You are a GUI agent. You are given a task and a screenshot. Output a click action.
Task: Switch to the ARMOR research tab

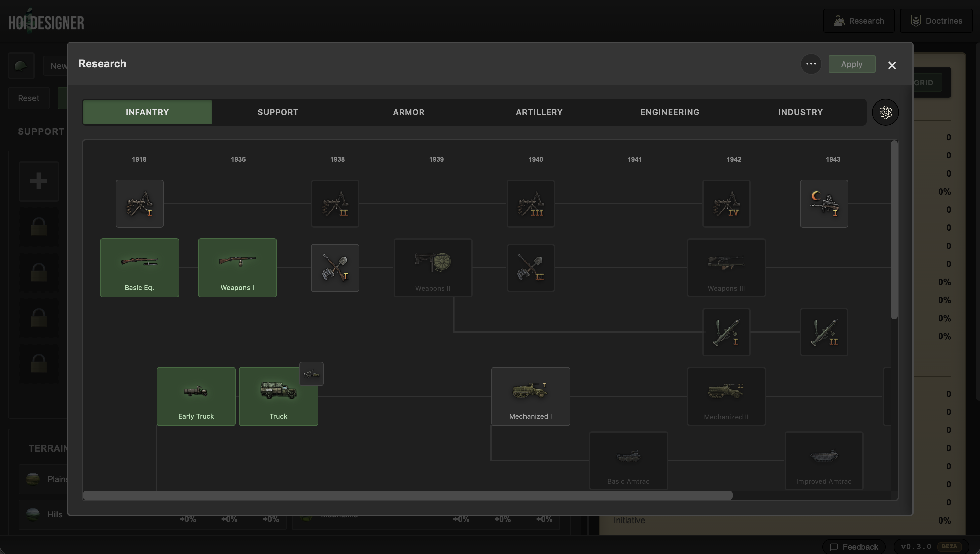coord(409,112)
